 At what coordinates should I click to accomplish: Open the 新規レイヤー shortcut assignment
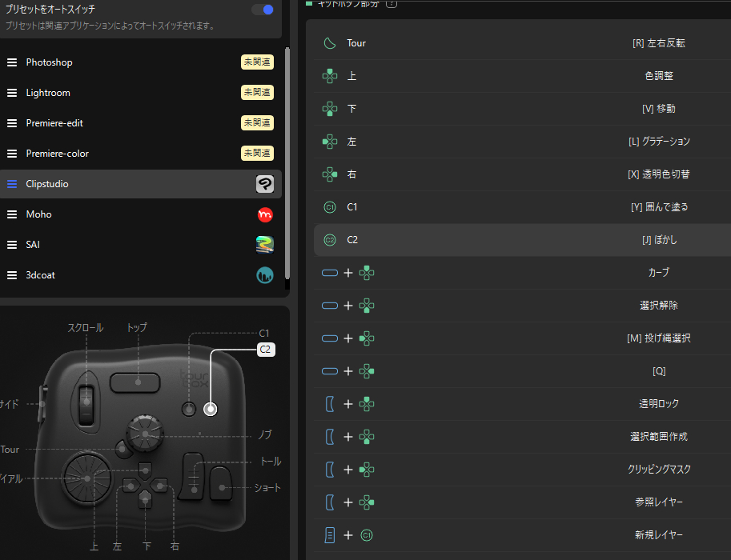coord(658,535)
